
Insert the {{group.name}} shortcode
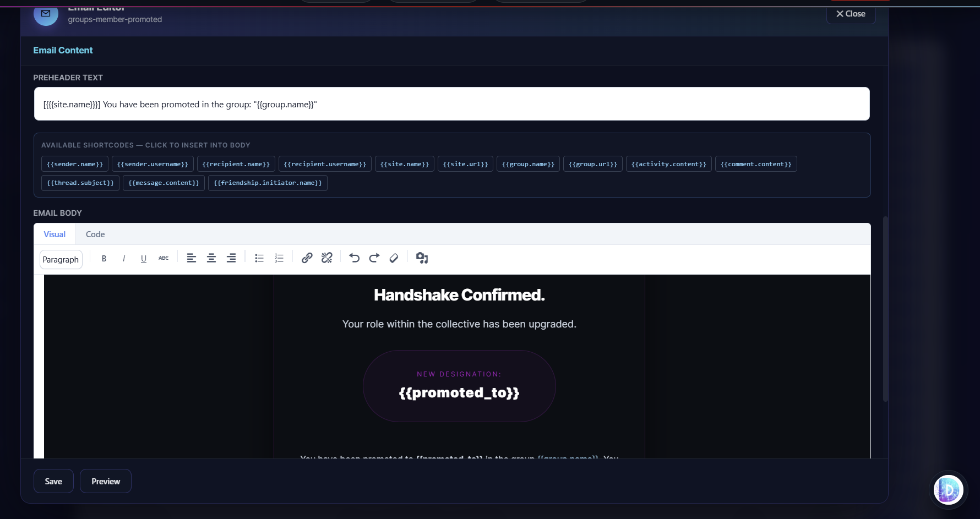528,164
